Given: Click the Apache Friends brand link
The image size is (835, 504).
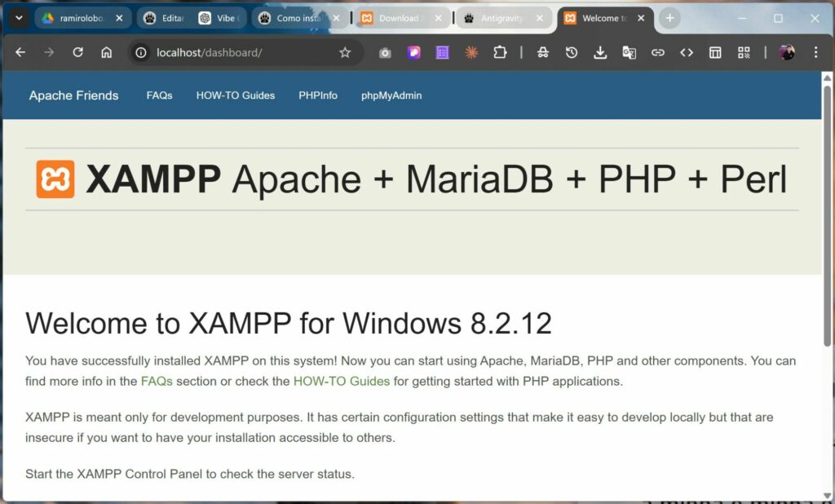Looking at the screenshot, I should pyautogui.click(x=73, y=95).
